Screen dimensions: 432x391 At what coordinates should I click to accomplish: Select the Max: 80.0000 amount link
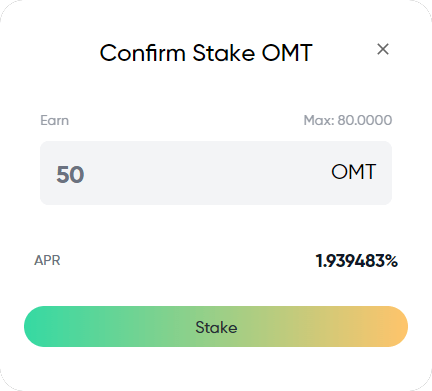coord(348,120)
